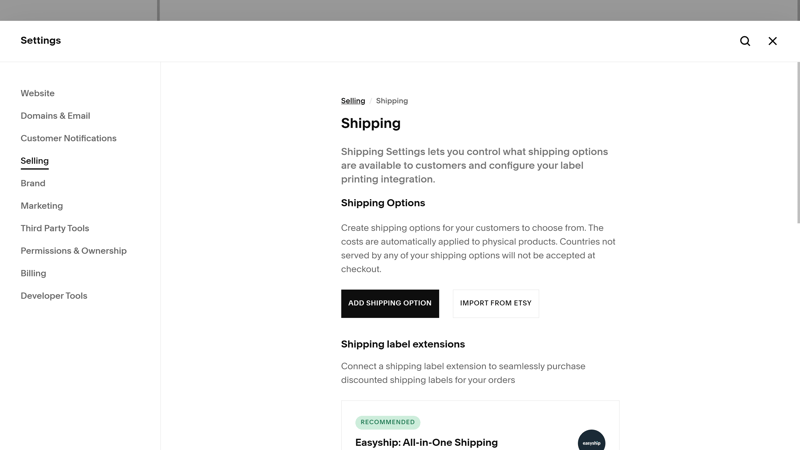Click the Import From Etsy button
Image resolution: width=800 pixels, height=450 pixels.
point(495,304)
